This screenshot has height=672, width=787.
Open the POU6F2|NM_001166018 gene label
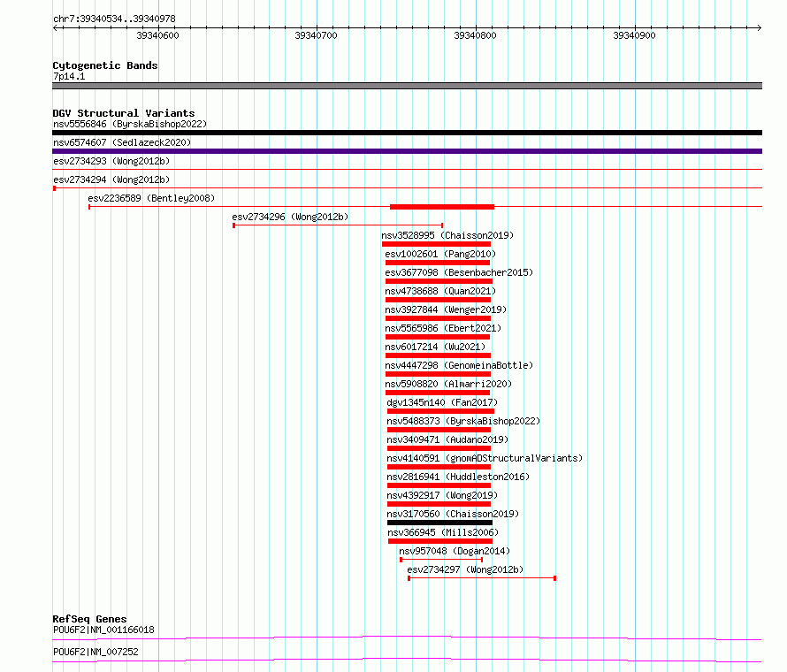[103, 630]
